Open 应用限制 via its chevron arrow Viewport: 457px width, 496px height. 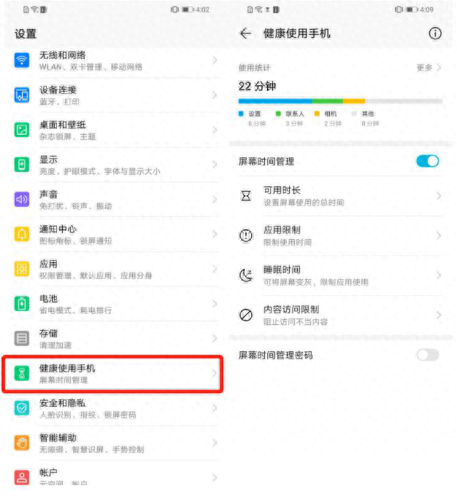point(439,236)
